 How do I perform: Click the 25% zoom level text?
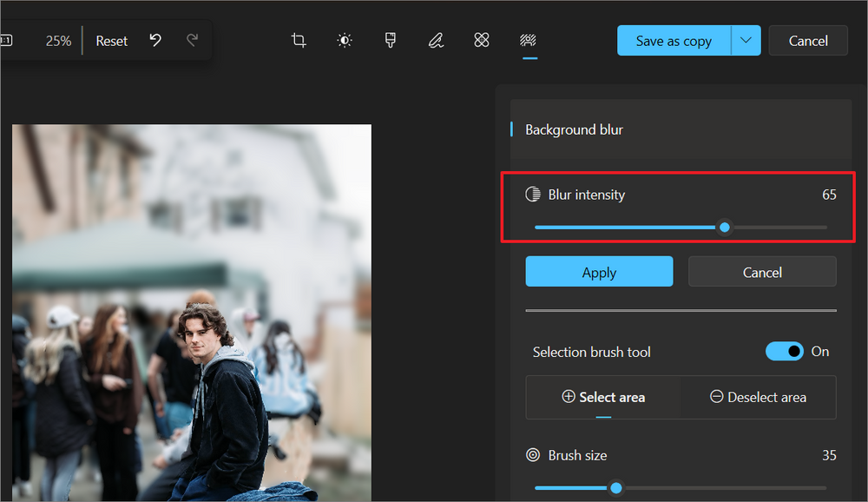[x=58, y=40]
